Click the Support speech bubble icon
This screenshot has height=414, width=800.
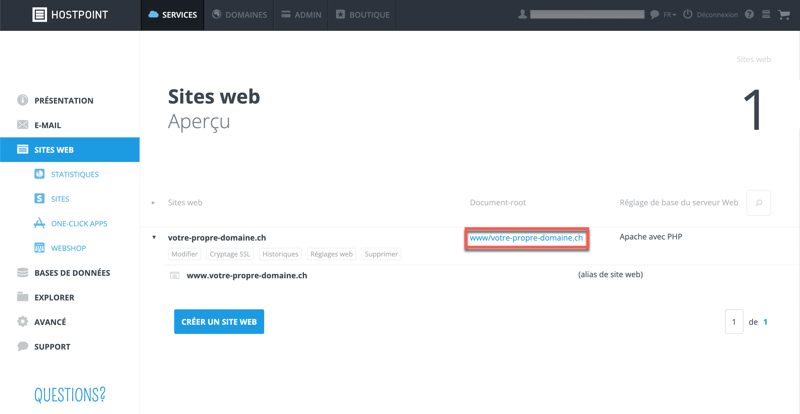(x=22, y=346)
